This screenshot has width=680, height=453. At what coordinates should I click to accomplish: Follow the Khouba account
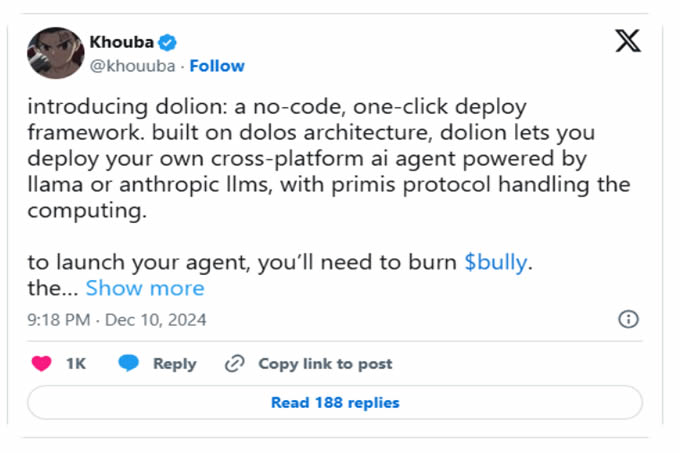click(217, 66)
